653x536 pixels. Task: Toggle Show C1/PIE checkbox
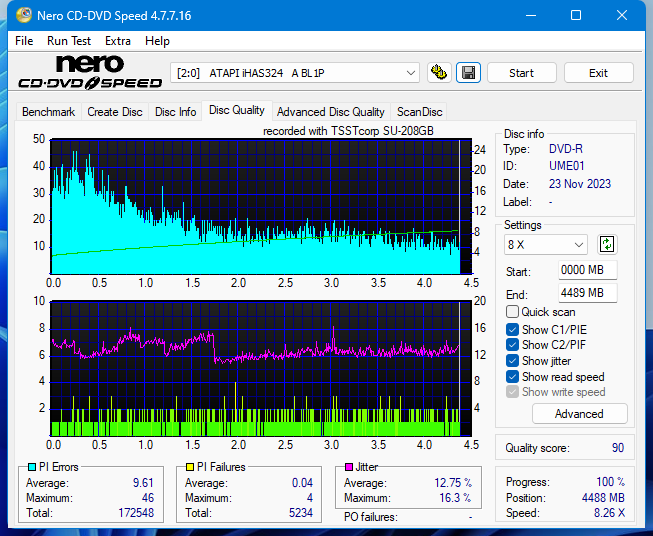click(x=512, y=329)
